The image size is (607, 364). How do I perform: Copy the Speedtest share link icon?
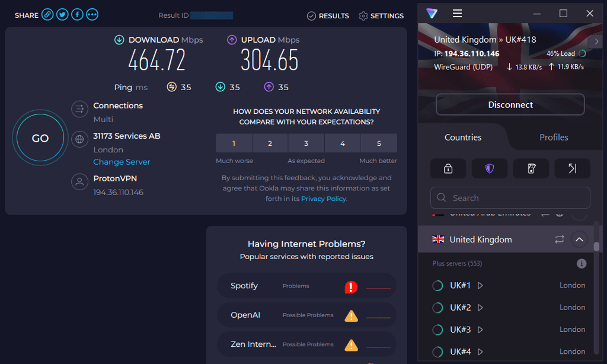coord(47,15)
